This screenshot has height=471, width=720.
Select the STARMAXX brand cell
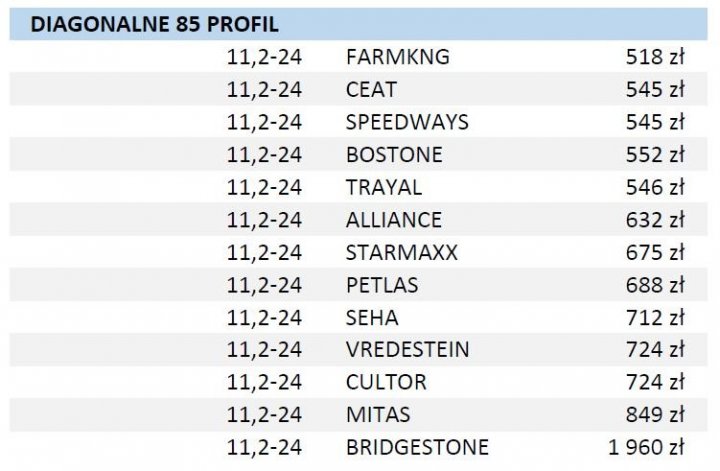tap(401, 252)
